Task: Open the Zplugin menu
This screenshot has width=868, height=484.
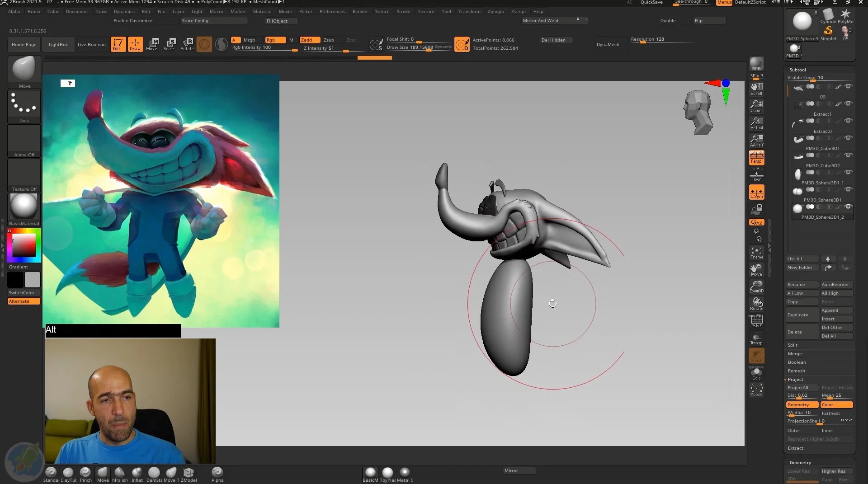Action: 495,11
